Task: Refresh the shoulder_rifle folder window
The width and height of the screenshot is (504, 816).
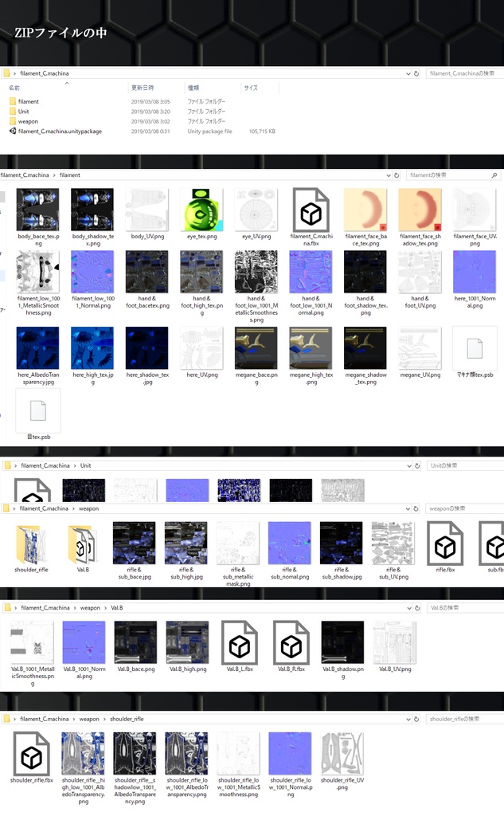Action: coord(416,720)
